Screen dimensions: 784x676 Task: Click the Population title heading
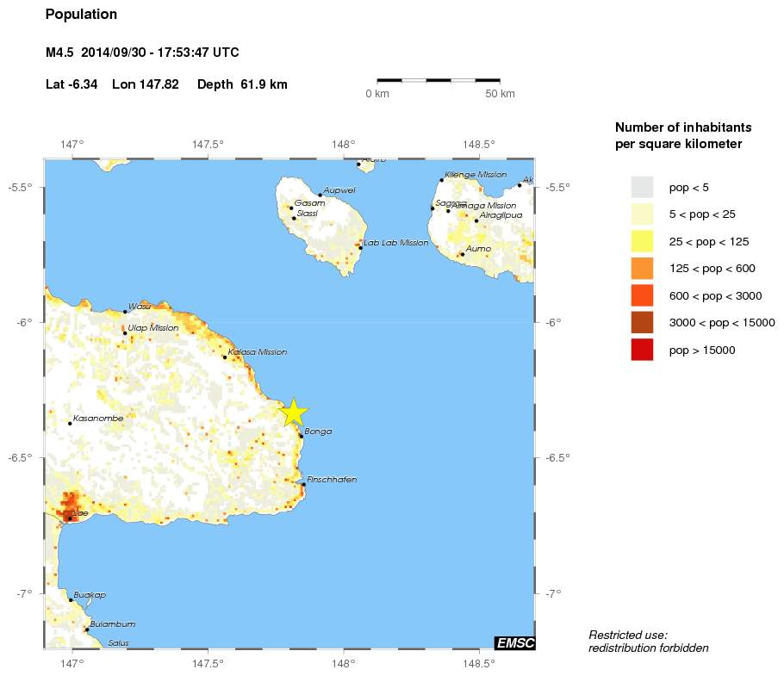[x=81, y=15]
